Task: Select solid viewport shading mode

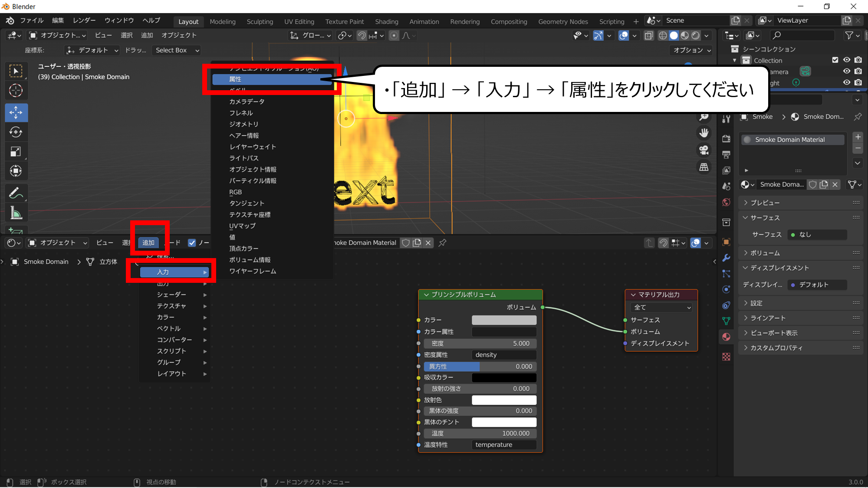Action: (x=674, y=36)
